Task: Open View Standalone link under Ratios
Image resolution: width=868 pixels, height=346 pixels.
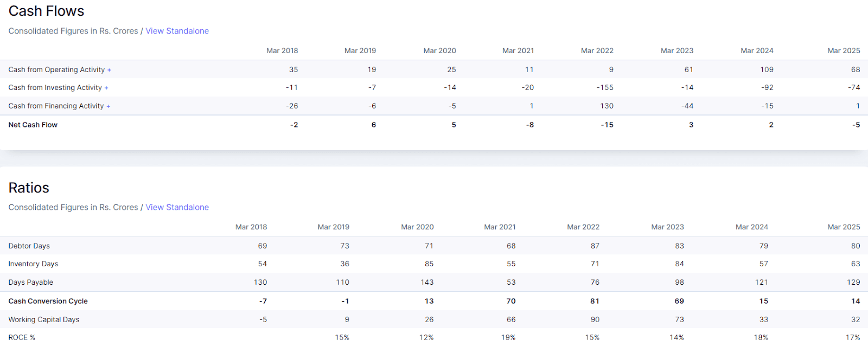Action: 177,207
